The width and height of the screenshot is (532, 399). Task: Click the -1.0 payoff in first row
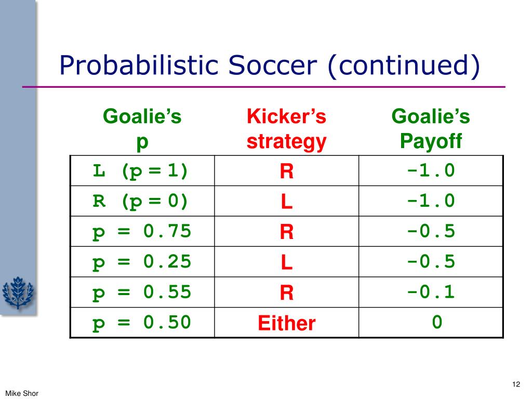click(431, 170)
